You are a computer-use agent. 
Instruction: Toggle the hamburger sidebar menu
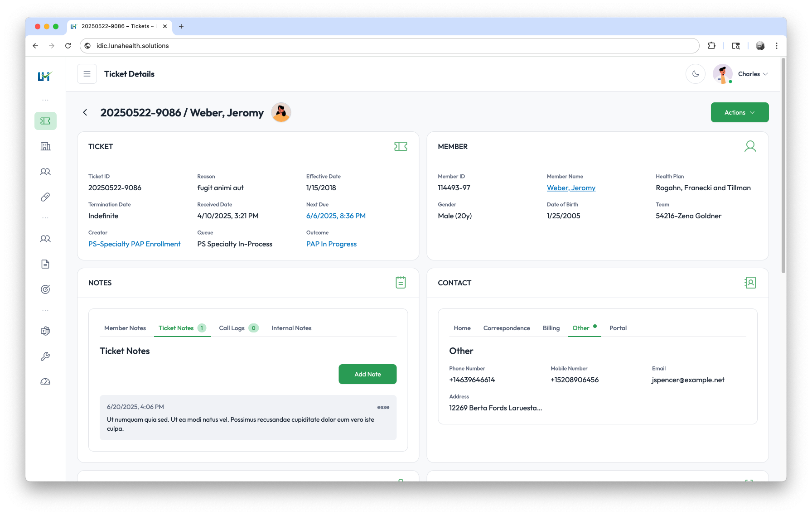tap(87, 74)
